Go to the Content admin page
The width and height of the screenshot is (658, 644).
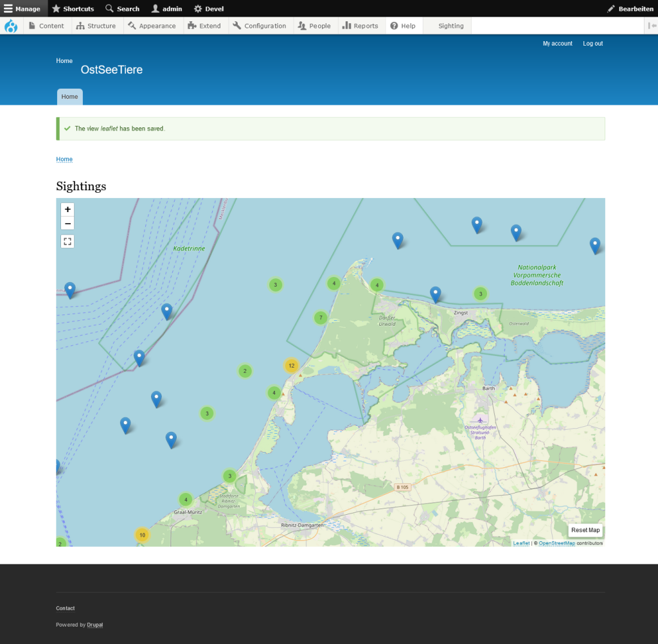47,26
